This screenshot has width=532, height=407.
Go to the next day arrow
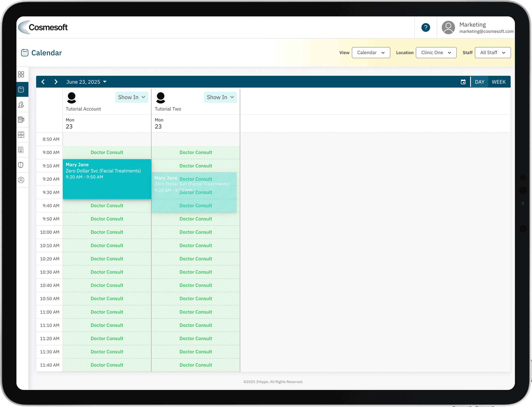point(56,82)
